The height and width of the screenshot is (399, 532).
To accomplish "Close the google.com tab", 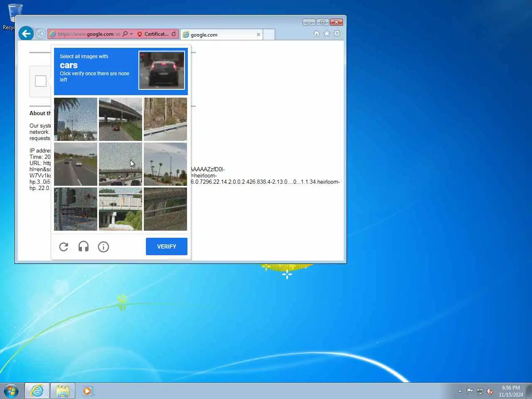I will [x=259, y=34].
